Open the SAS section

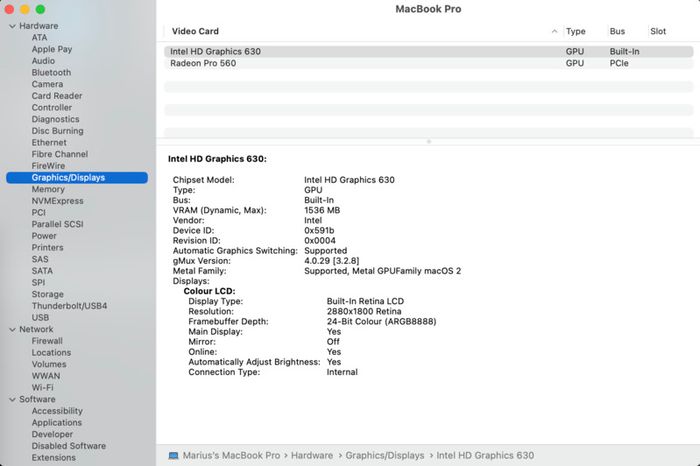[40, 259]
